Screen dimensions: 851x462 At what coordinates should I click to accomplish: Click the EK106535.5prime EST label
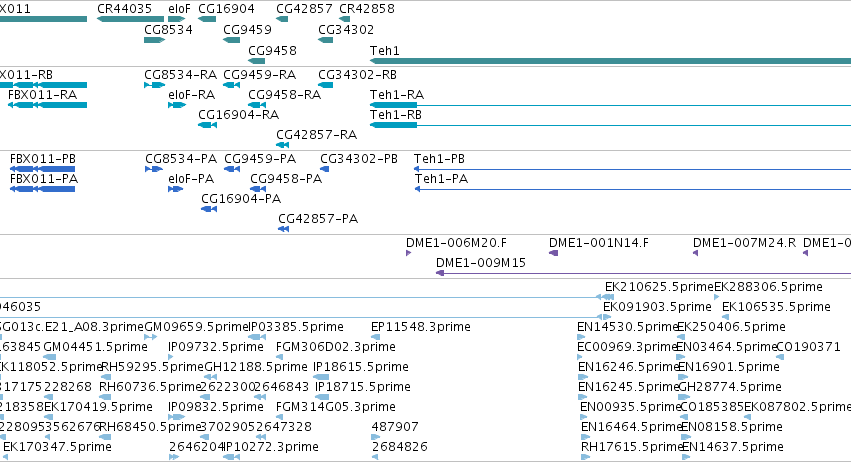tap(776, 307)
